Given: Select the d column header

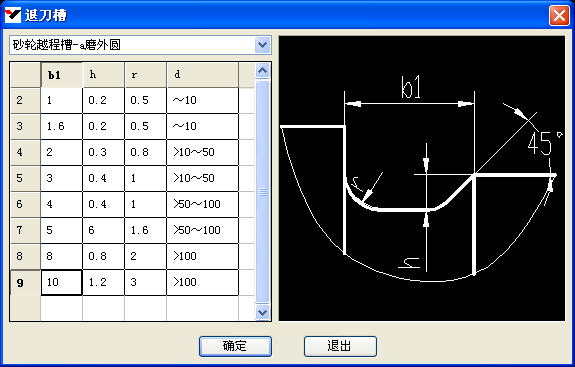Looking at the screenshot, I should click(202, 75).
